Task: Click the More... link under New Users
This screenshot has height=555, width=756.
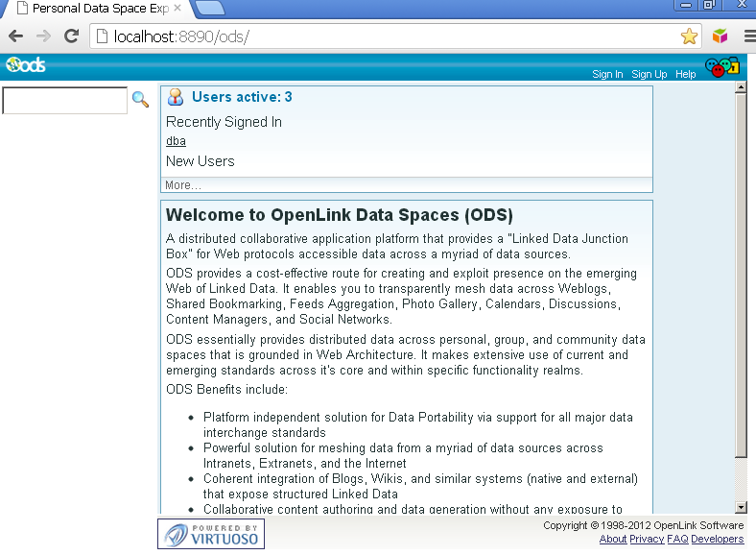Action: [x=183, y=185]
